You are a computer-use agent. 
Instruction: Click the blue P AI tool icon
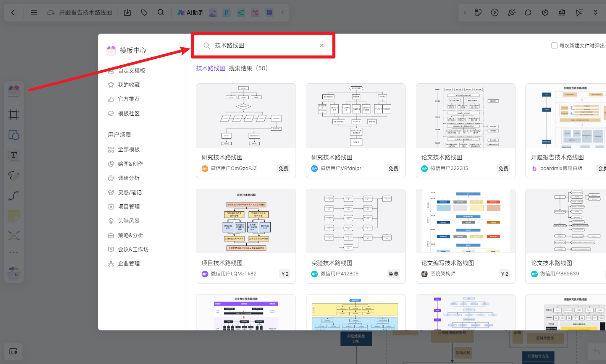click(x=227, y=13)
